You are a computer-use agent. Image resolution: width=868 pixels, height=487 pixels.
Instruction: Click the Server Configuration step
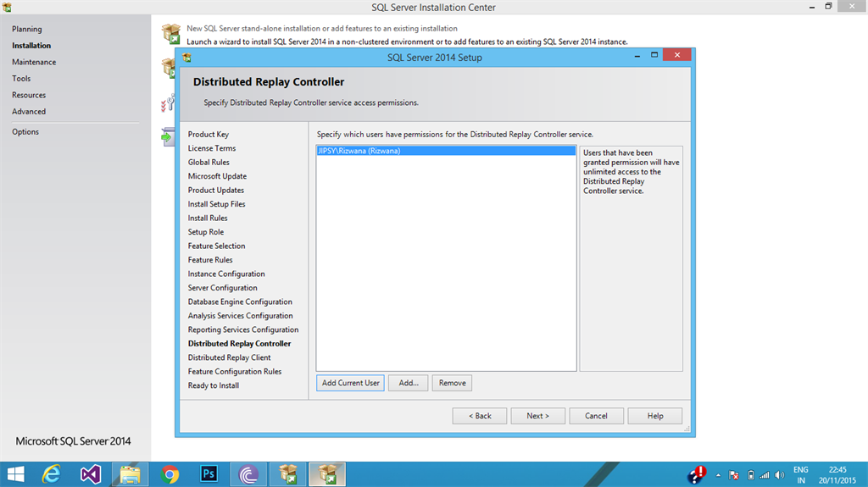223,288
